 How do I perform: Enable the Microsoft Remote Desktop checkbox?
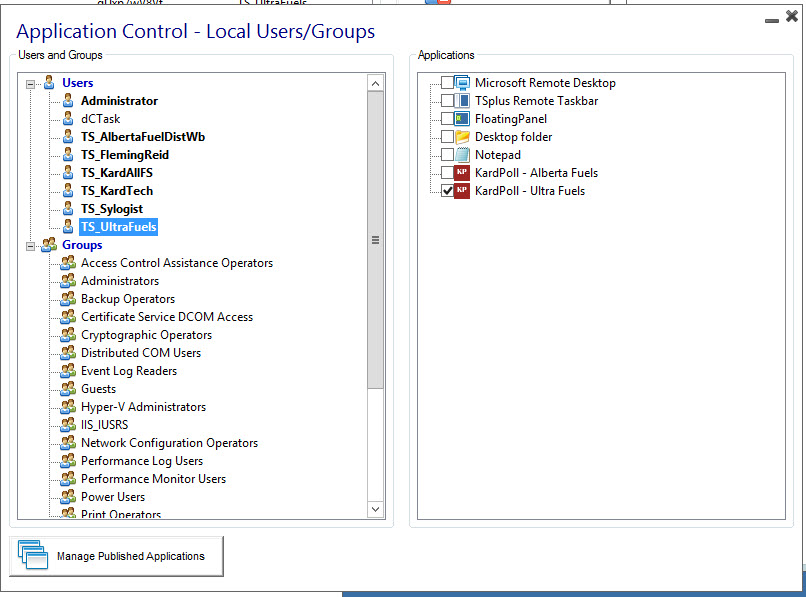[x=447, y=83]
